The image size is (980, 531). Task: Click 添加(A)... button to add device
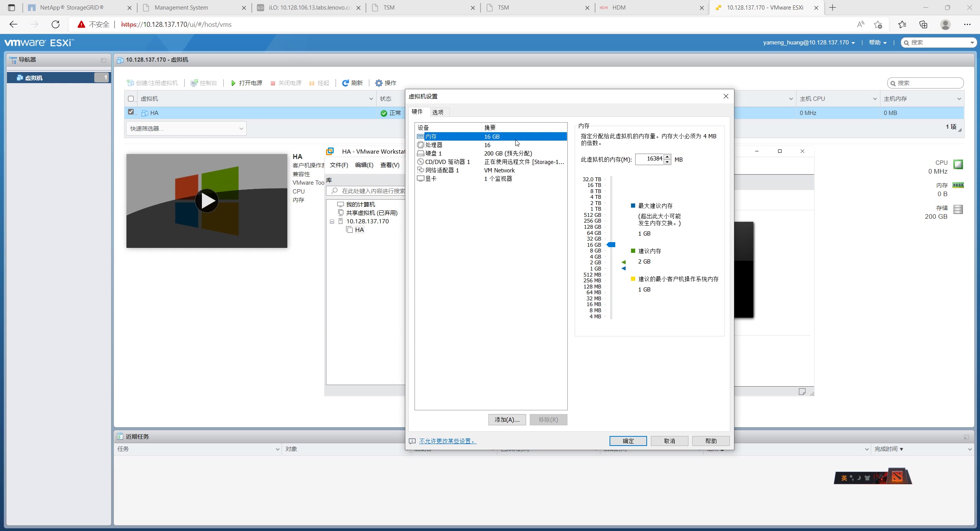[x=506, y=419]
